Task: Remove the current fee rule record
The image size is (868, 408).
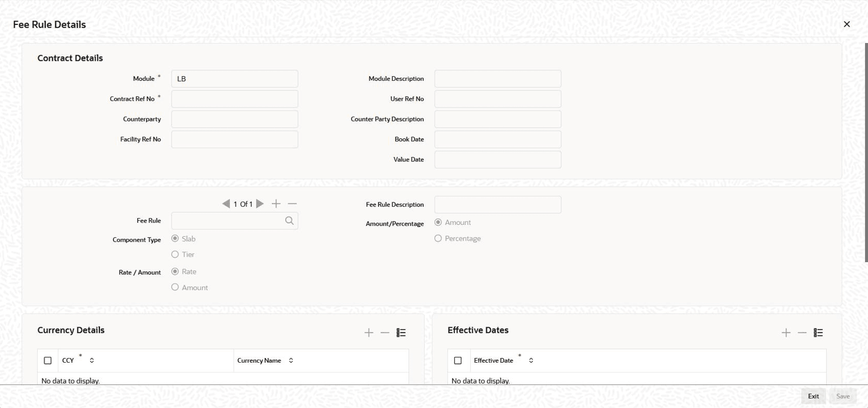Action: pos(292,204)
